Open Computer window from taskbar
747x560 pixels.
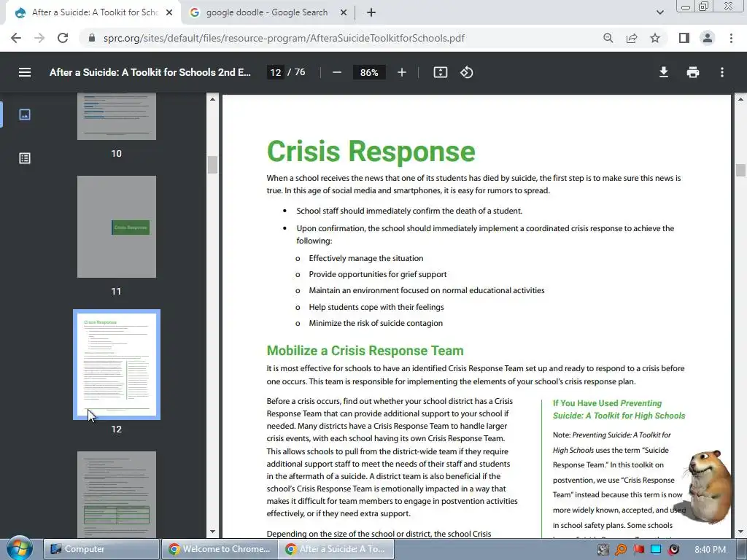pyautogui.click(x=101, y=549)
